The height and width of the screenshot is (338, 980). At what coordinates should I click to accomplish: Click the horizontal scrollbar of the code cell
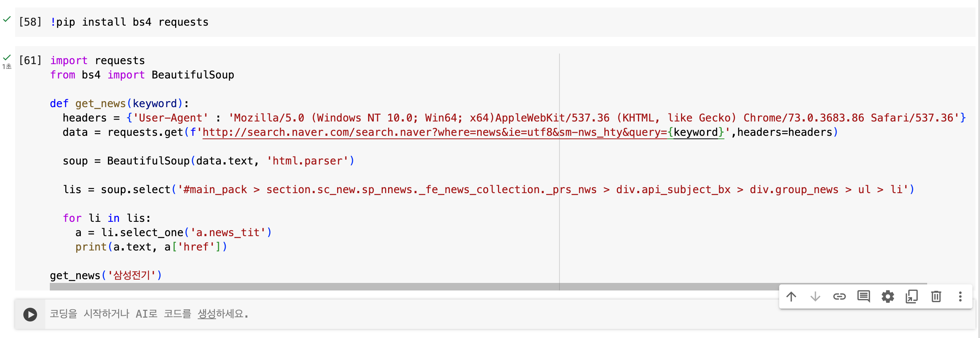488,287
